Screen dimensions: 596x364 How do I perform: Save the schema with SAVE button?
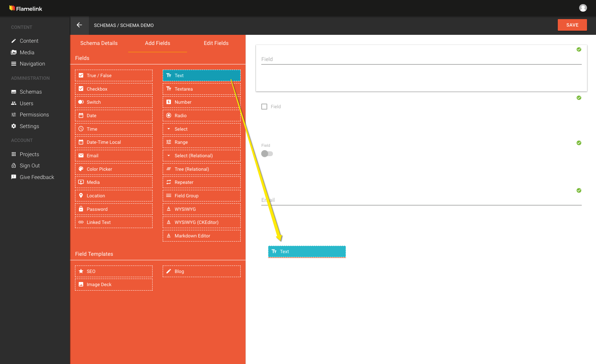(572, 25)
